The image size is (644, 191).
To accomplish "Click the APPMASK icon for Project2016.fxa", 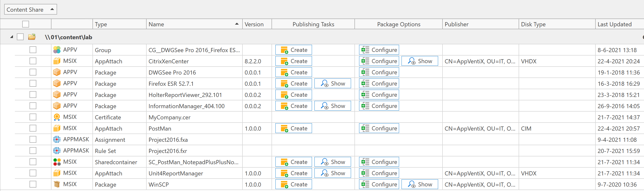I will (x=57, y=139).
